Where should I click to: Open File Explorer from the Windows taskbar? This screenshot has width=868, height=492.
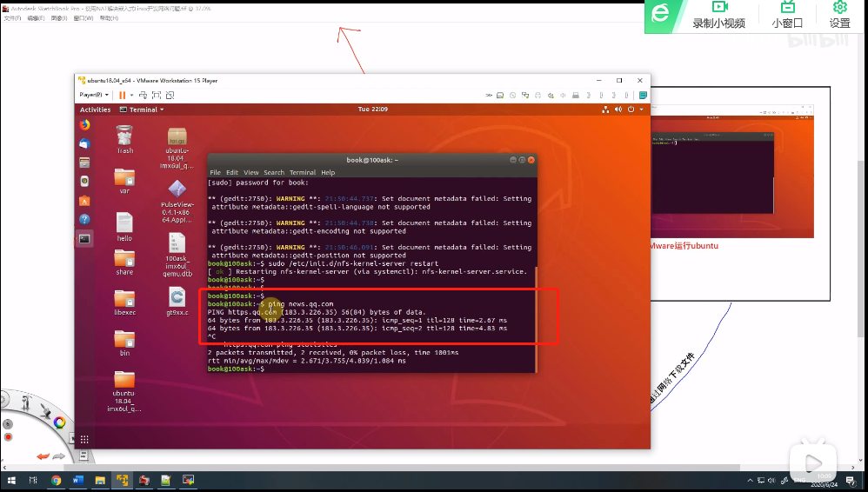100,481
